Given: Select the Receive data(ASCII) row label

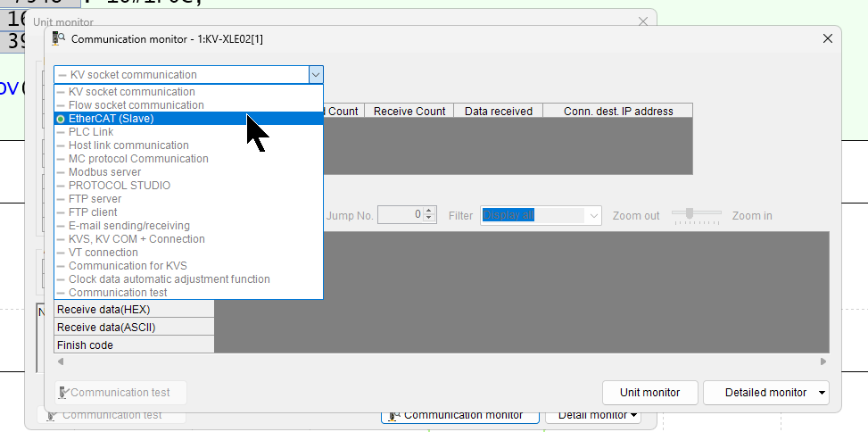Looking at the screenshot, I should pos(134,328).
